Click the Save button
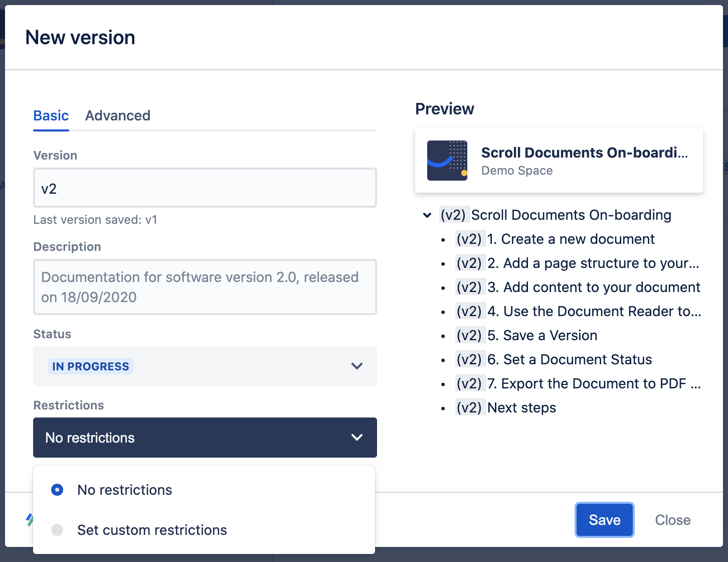 604,520
